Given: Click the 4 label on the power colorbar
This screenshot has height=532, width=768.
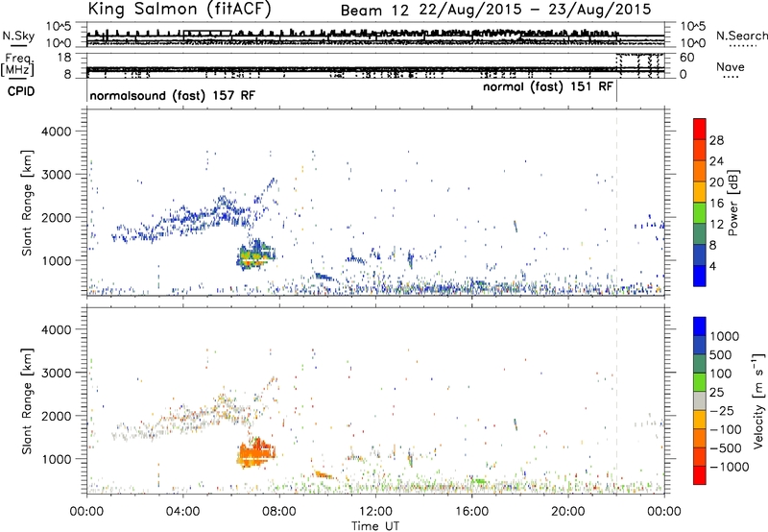Looking at the screenshot, I should (713, 266).
